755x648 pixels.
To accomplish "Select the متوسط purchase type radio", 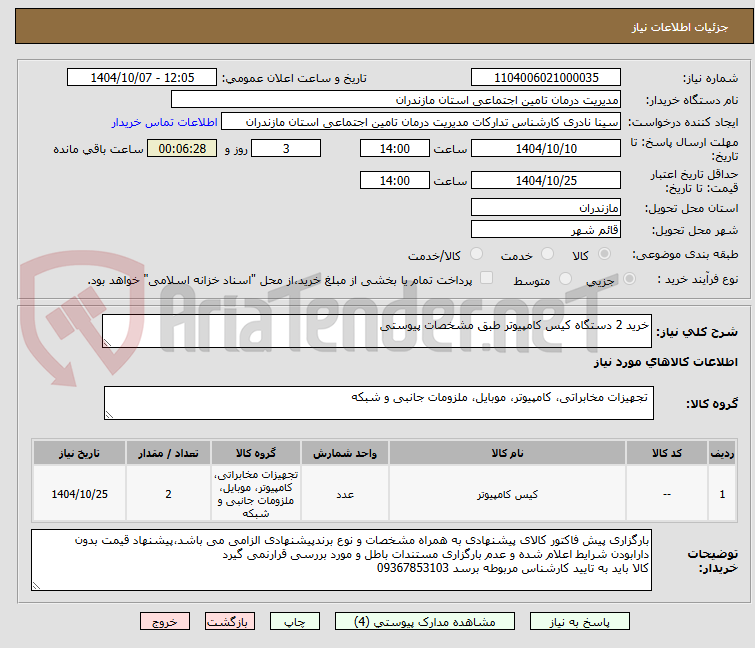I will pos(565,279).
